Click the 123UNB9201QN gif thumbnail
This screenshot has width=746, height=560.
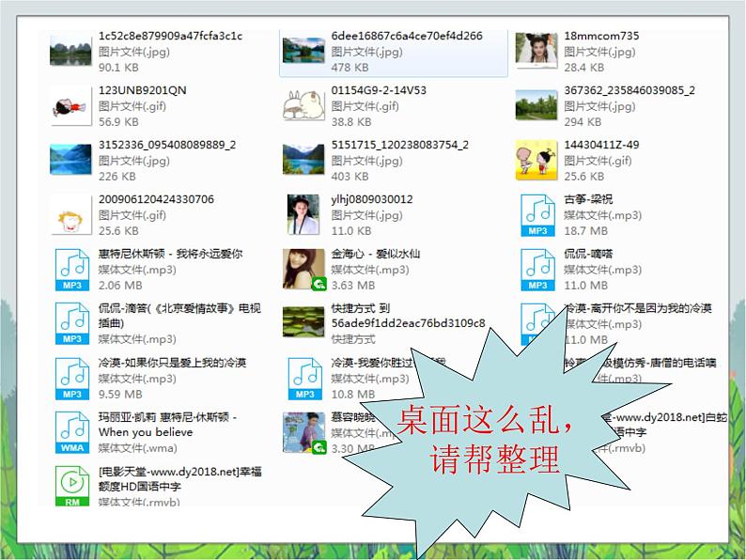pos(70,106)
